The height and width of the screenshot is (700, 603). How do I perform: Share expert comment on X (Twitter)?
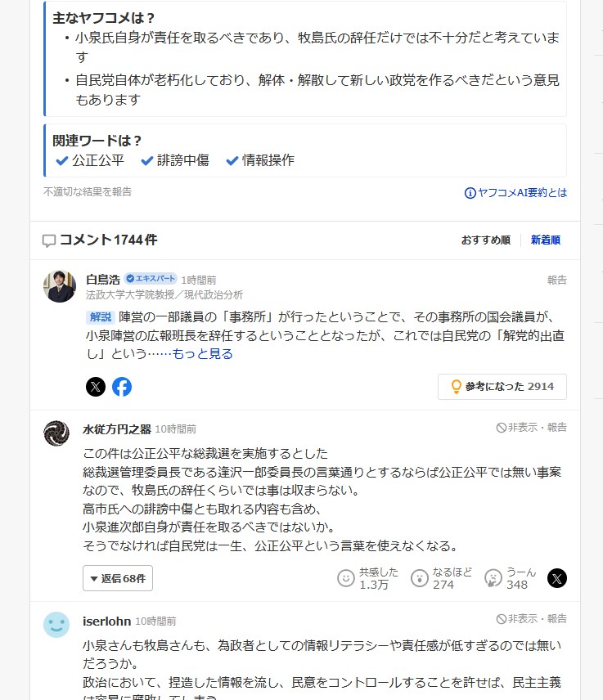point(96,387)
